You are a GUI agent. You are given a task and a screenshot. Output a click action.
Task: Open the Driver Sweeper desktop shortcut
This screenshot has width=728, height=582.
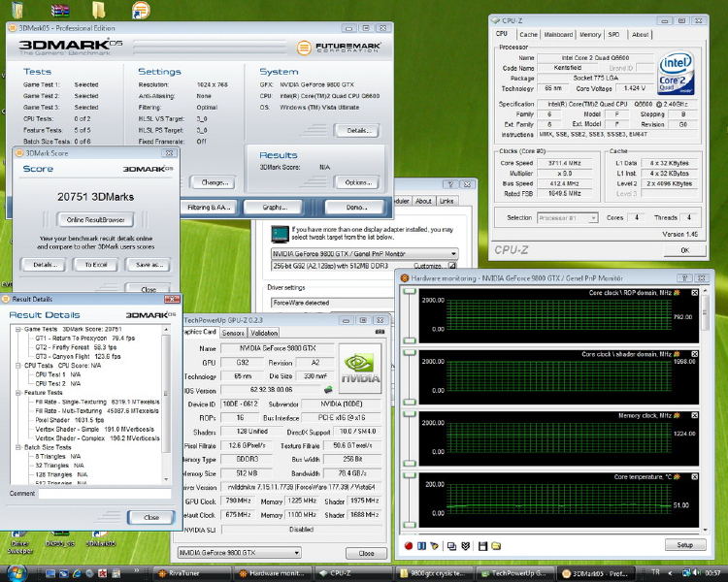pos(19,541)
